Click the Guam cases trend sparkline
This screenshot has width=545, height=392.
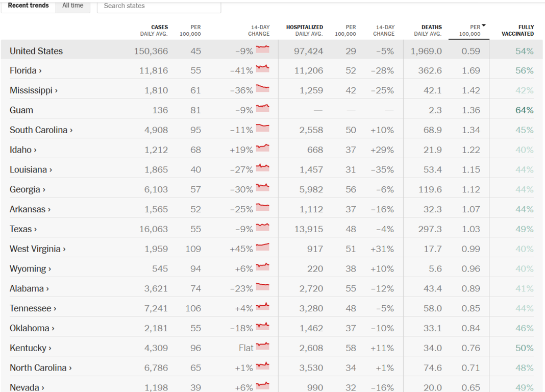pyautogui.click(x=262, y=109)
